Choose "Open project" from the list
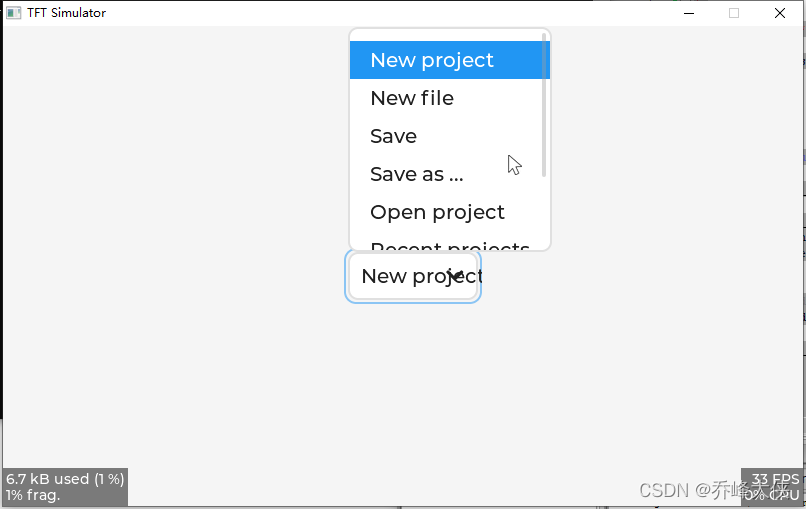Viewport: 806px width, 509px height. pos(437,212)
